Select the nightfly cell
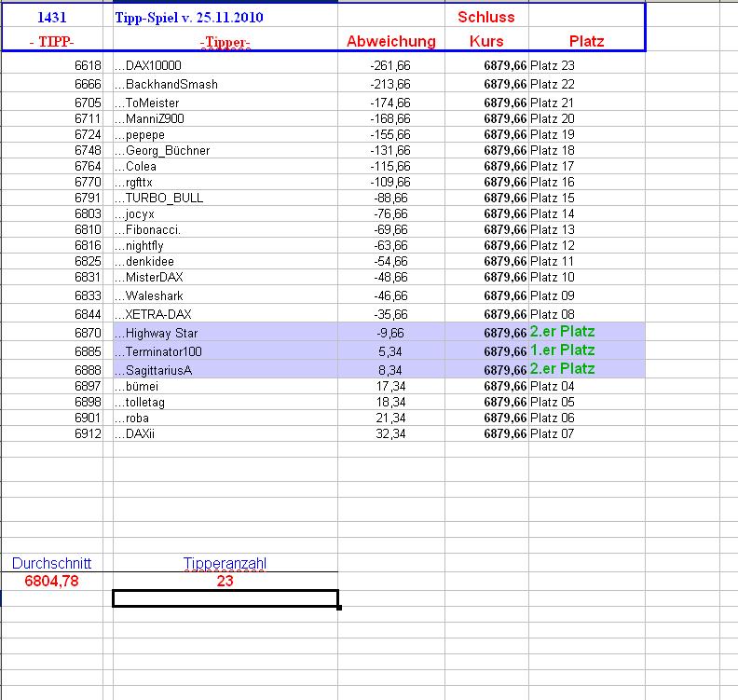The height and width of the screenshot is (700, 738). click(x=225, y=245)
